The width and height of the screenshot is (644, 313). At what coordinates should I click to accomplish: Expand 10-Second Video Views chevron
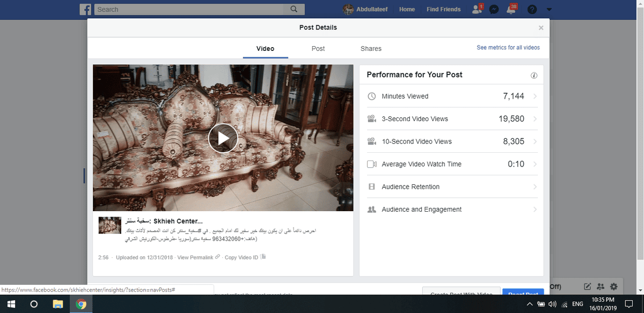tap(535, 141)
